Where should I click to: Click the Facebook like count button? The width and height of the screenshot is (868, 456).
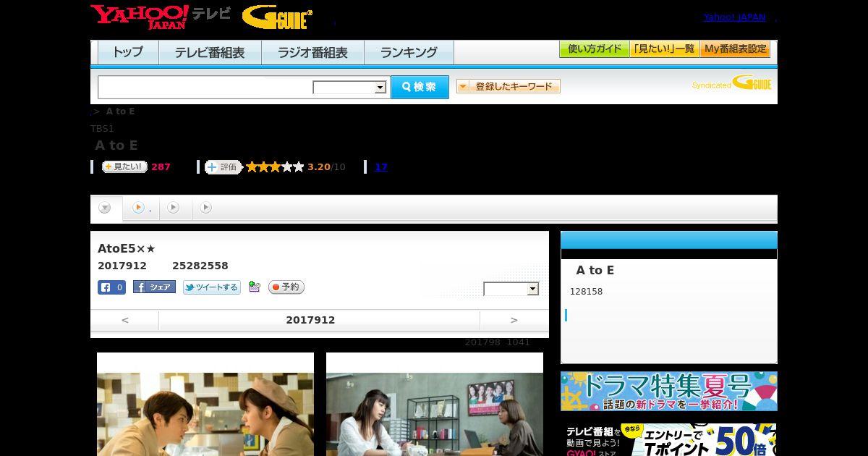111,287
